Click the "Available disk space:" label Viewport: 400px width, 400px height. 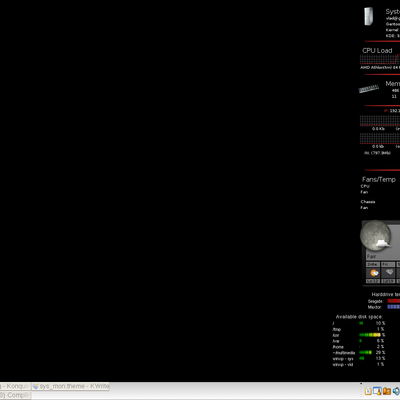point(359,317)
